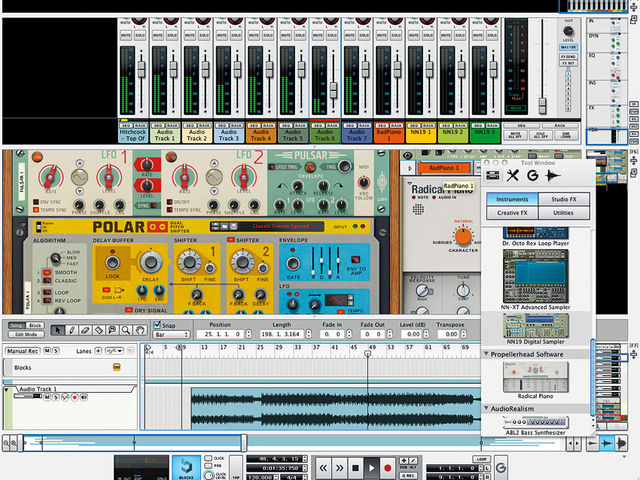Select the NN-XT Advanced Sampler thumbnail
This screenshot has width=640, height=480.
point(536,277)
